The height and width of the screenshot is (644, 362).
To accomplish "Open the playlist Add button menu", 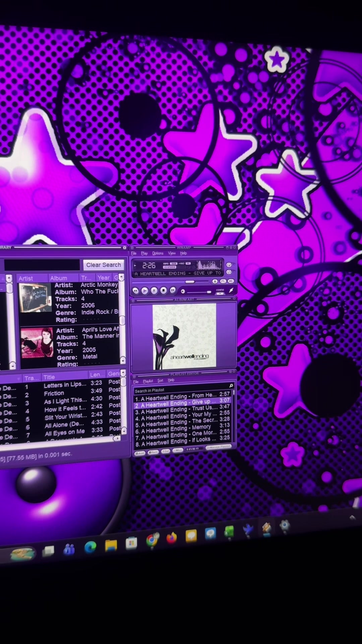I will click(x=140, y=453).
